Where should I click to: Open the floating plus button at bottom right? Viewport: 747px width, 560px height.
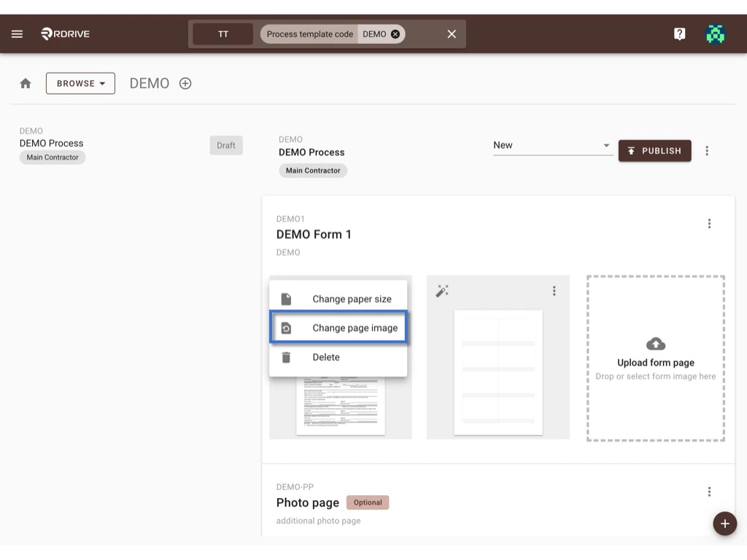[x=724, y=524]
